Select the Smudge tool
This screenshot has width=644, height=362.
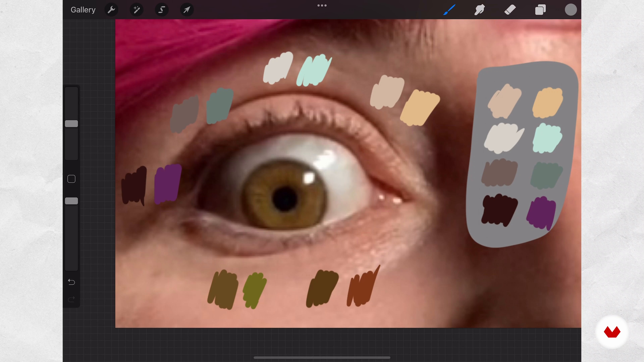(x=479, y=10)
